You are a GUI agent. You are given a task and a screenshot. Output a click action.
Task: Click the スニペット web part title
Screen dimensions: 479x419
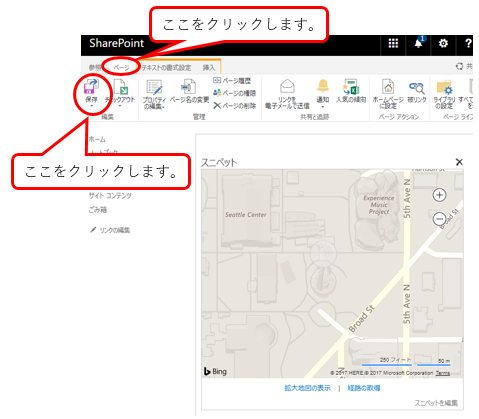[219, 162]
